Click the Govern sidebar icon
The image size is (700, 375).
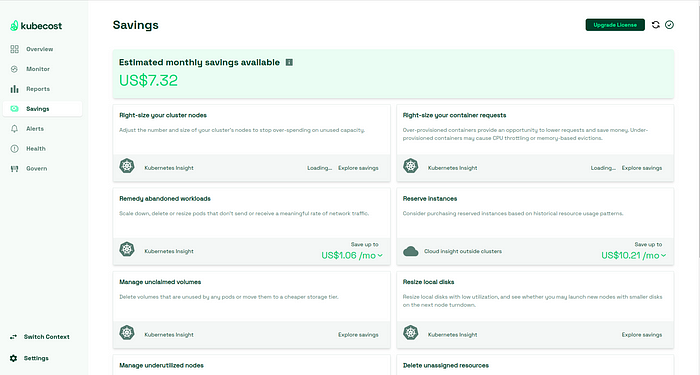pyautogui.click(x=14, y=169)
